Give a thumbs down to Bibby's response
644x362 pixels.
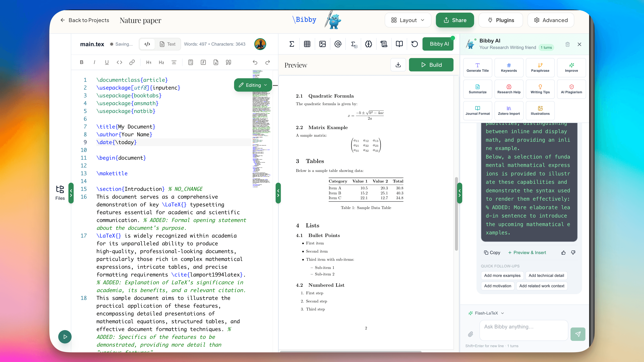coord(573,253)
